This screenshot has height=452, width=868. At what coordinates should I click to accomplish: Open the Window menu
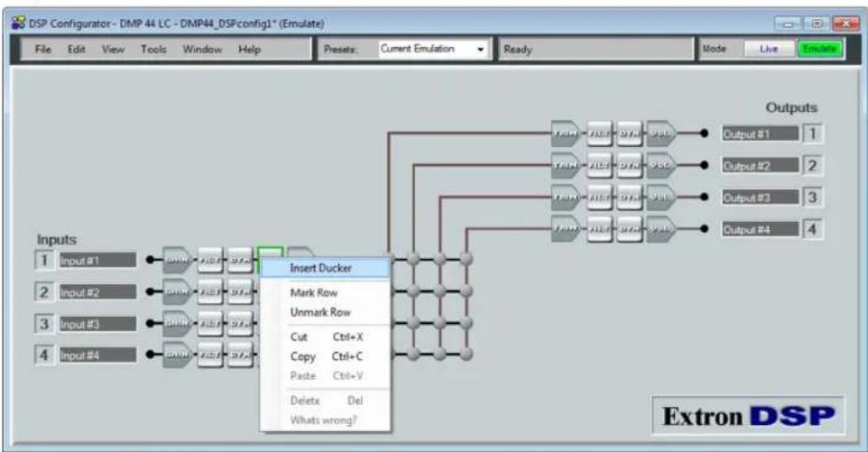(x=202, y=50)
